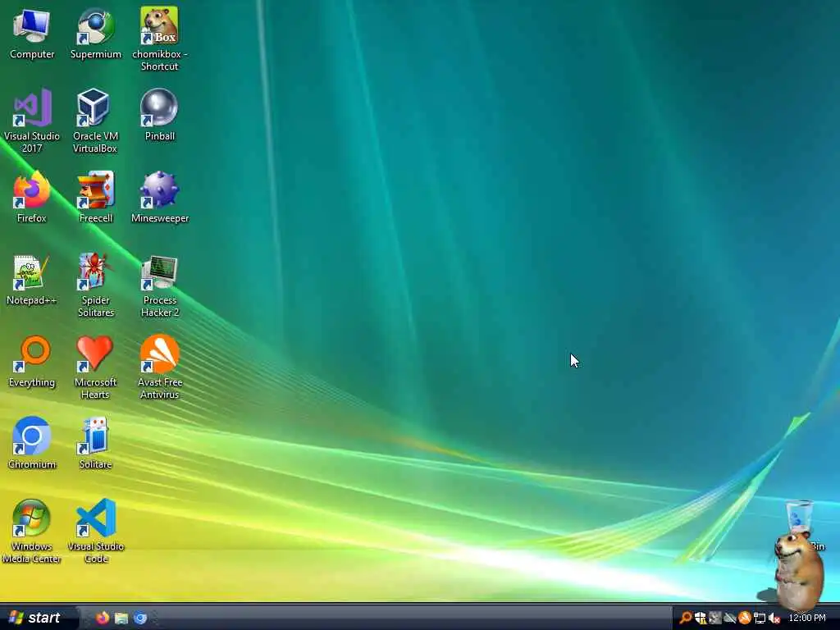Select the Freecell game icon
The width and height of the screenshot is (840, 630).
point(95,197)
